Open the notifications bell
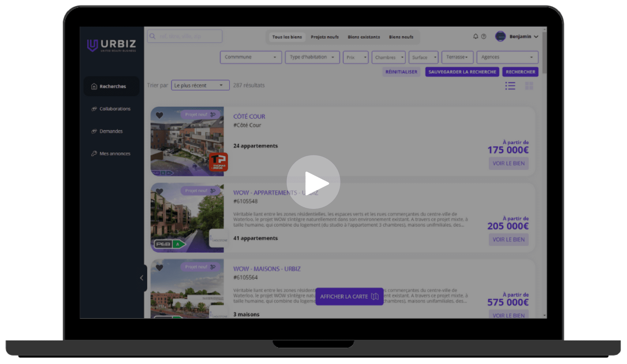 (x=475, y=36)
